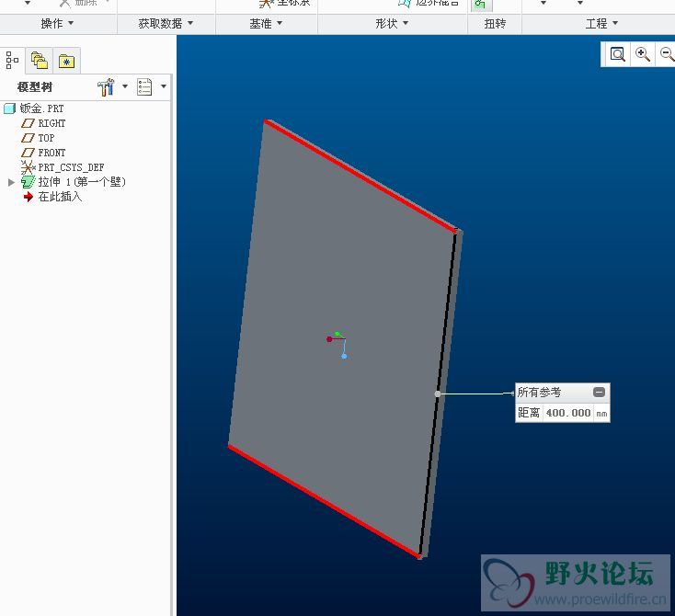Click the 距离 400.000 value field
Viewport: 675px width, 616px height.
[568, 413]
